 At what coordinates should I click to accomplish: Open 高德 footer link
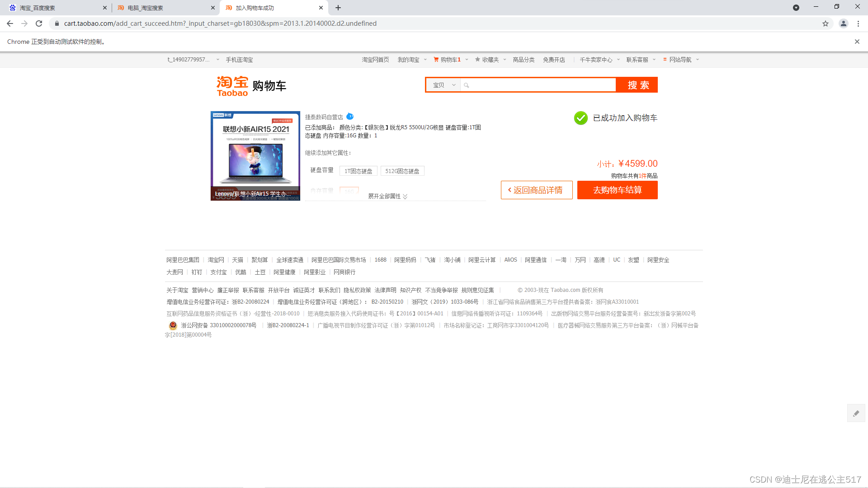(x=599, y=260)
